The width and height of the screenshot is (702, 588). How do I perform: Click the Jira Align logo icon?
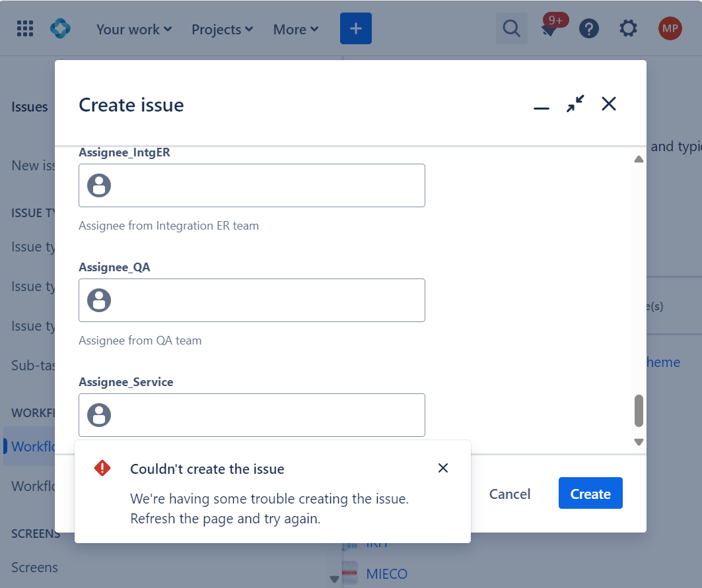[61, 28]
